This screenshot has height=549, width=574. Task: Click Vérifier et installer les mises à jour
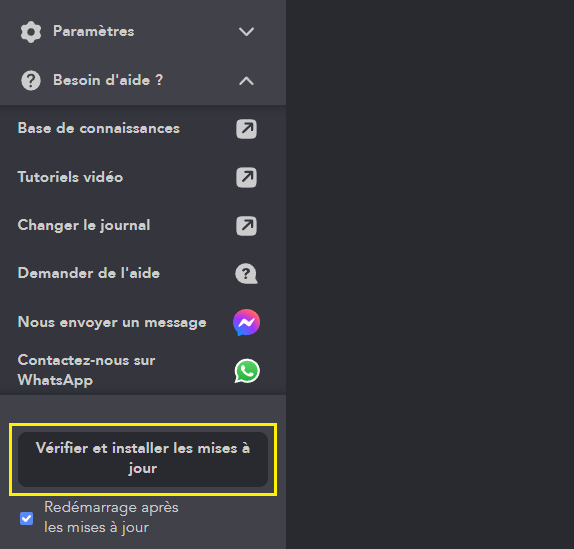[143, 459]
